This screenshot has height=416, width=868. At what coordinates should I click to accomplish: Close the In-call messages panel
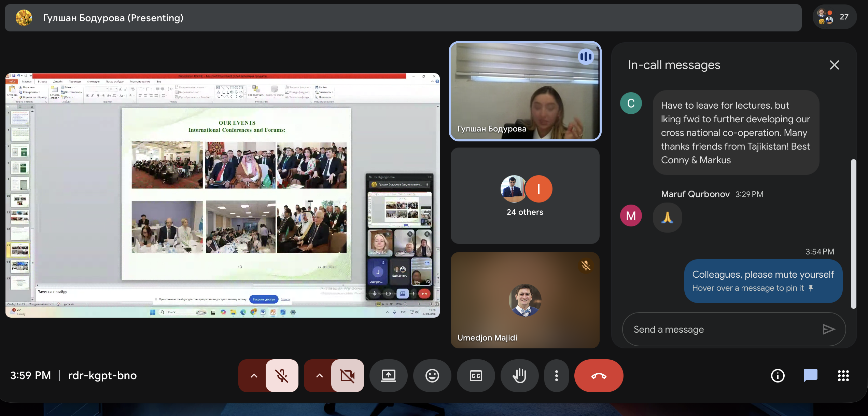point(834,65)
